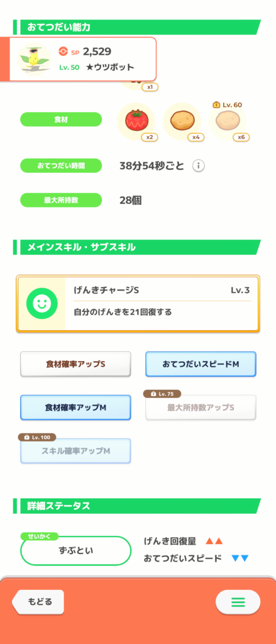The image size is (276, 644).
Task: Tap the 食材 green label
Action: [x=61, y=119]
